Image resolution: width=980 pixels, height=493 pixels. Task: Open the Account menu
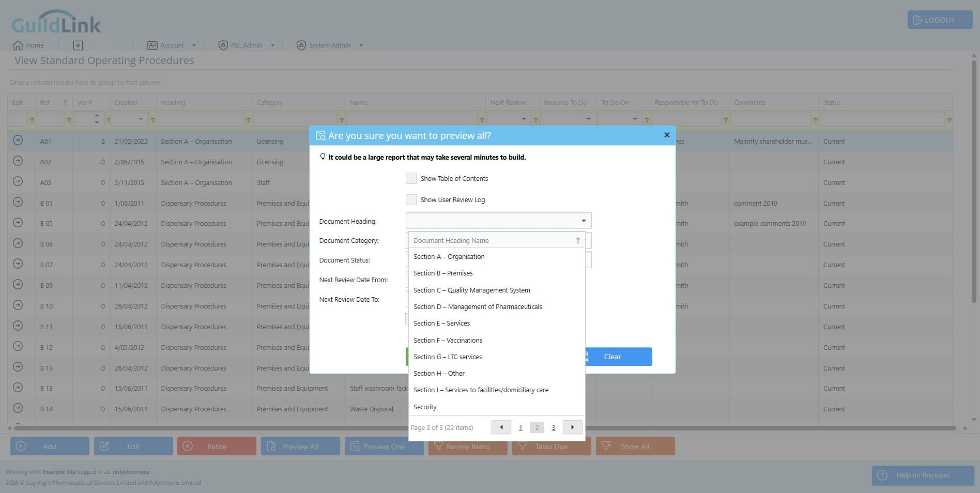click(x=172, y=45)
